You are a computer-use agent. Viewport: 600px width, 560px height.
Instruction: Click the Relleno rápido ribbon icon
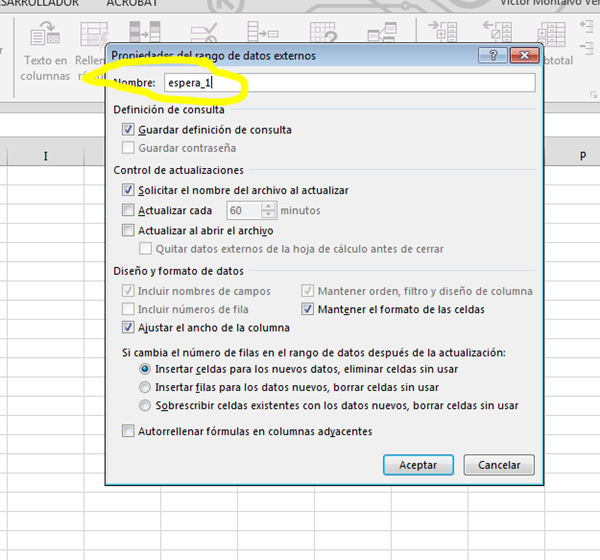94,34
